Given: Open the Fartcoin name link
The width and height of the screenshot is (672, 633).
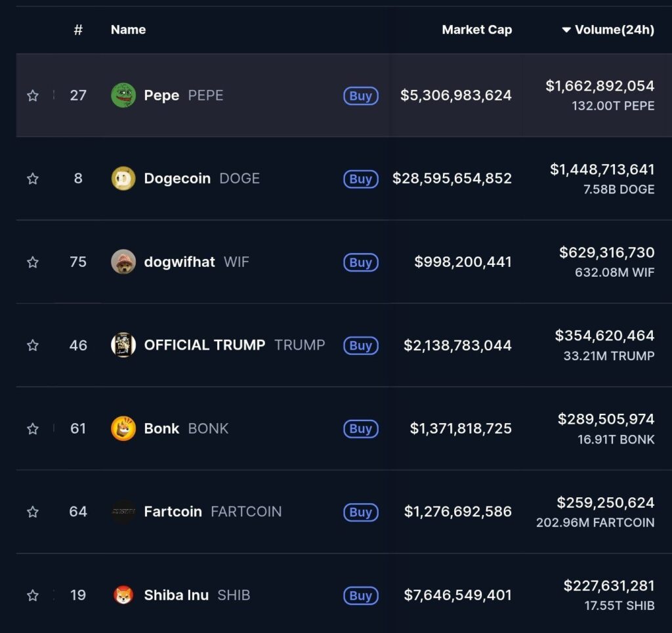Looking at the screenshot, I should [x=173, y=512].
